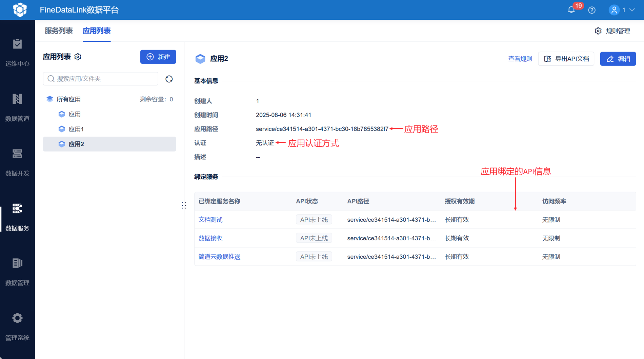644x359 pixels.
Task: Click API未上线 status in 数据接收 row
Action: pos(314,238)
